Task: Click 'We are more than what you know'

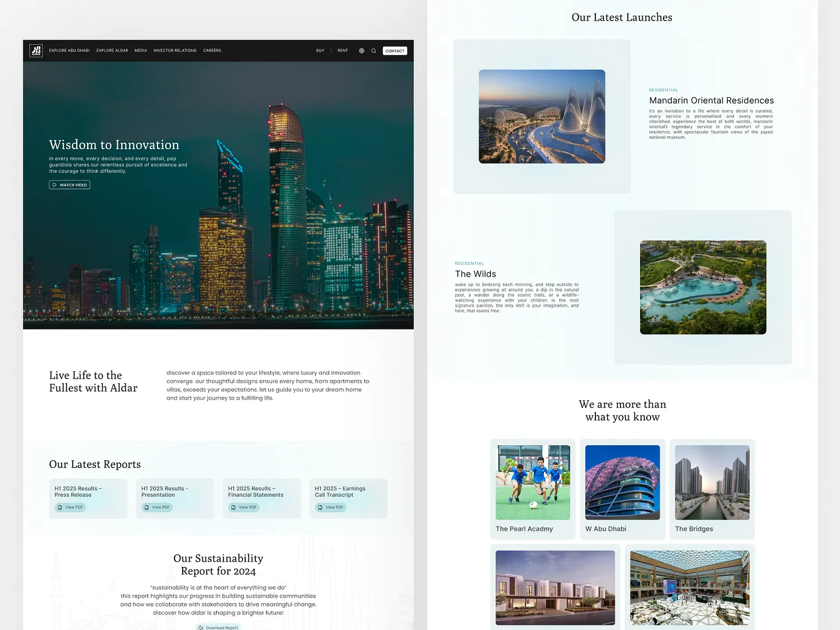Action: pyautogui.click(x=623, y=411)
